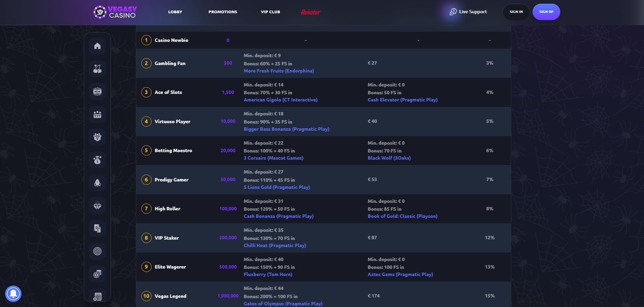Click the notification bell button
Screen dimensions: 644x307
(13, 293)
